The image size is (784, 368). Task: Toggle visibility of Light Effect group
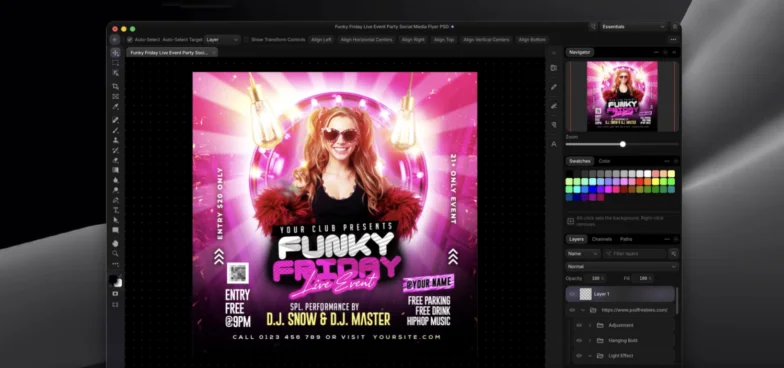[x=579, y=356]
